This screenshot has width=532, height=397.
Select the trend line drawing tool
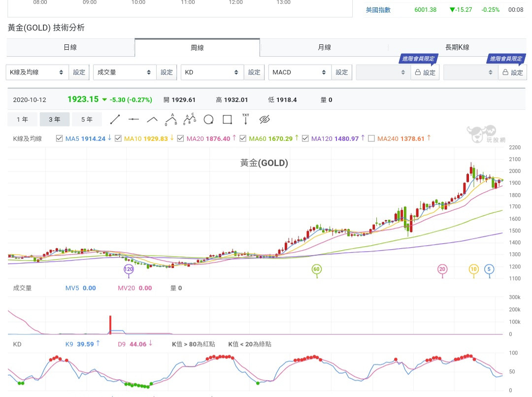pyautogui.click(x=115, y=119)
